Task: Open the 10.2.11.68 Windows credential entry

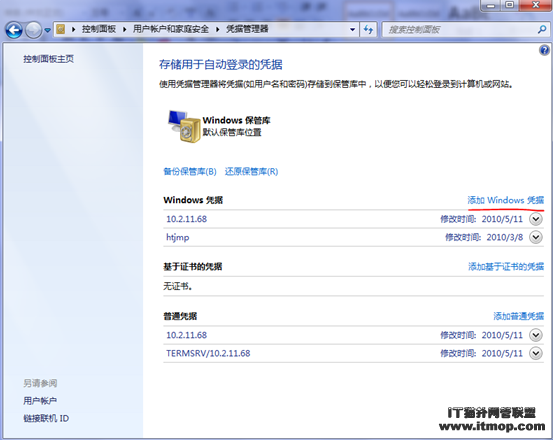Action: [x=187, y=219]
